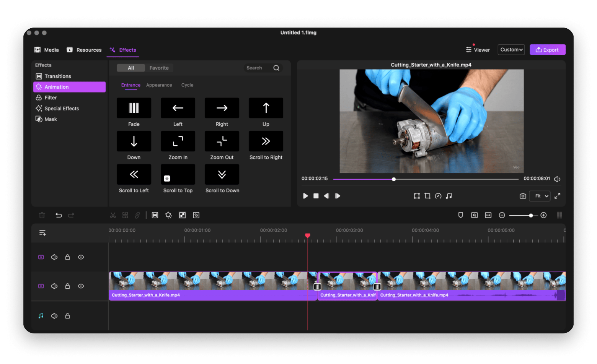Lock the second video track
This screenshot has width=597, height=364.
[x=67, y=286]
